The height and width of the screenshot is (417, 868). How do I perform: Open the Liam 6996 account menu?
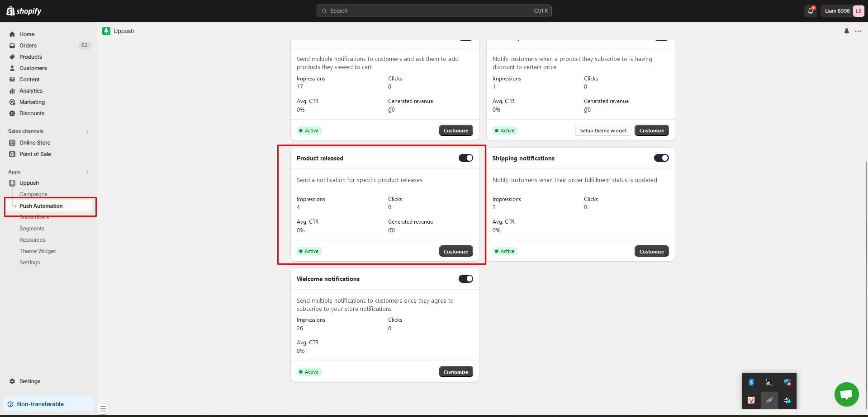(x=843, y=11)
